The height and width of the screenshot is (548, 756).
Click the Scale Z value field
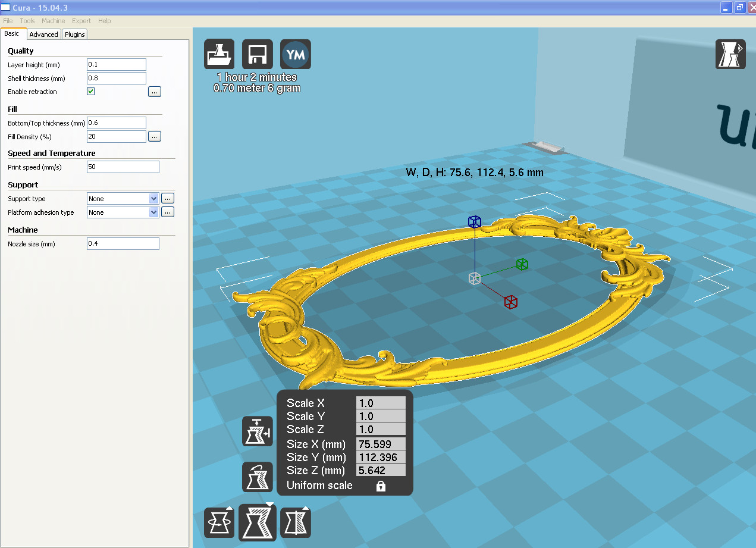point(381,429)
